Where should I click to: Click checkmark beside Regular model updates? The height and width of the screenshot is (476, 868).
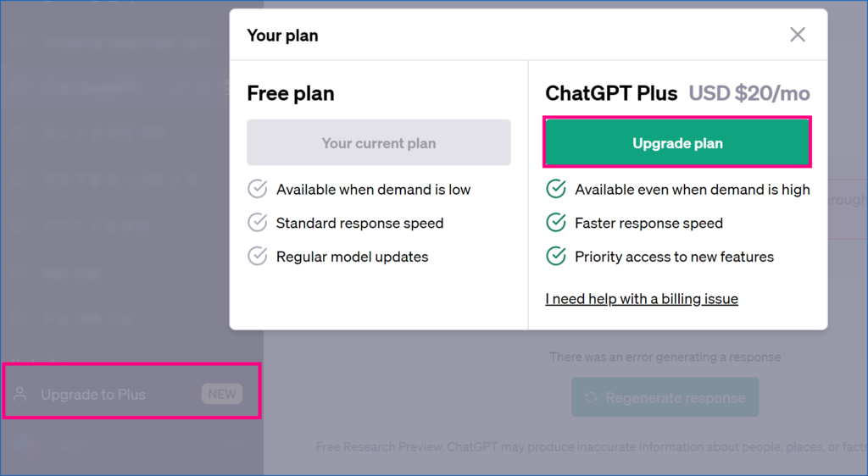257,256
